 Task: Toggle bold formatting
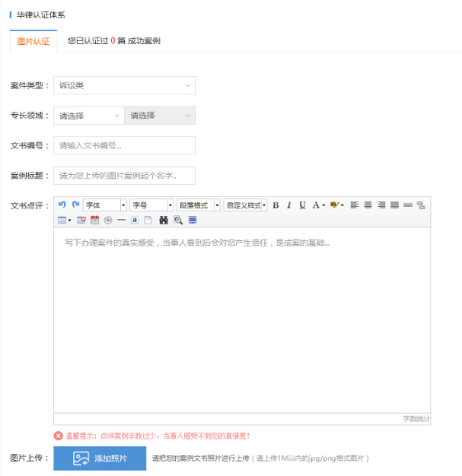[x=276, y=205]
